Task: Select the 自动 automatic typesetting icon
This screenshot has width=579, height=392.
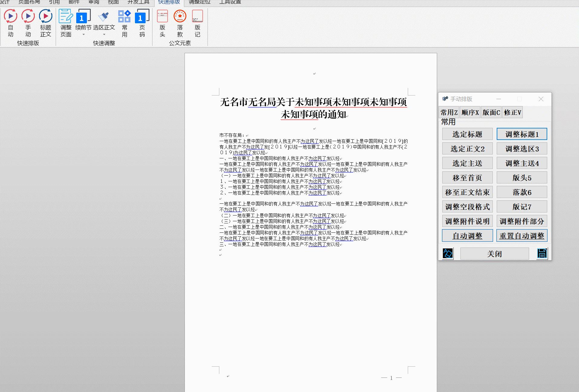Action: tap(10, 24)
